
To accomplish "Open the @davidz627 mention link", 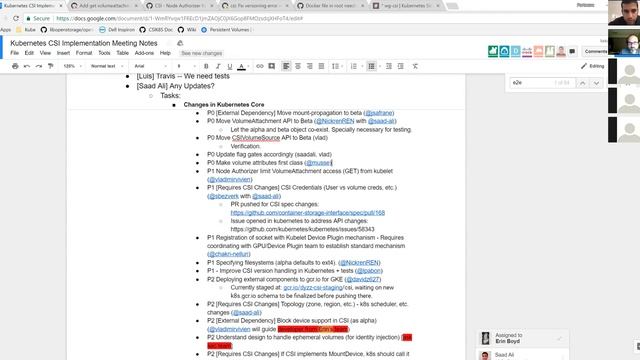I will [363, 280].
